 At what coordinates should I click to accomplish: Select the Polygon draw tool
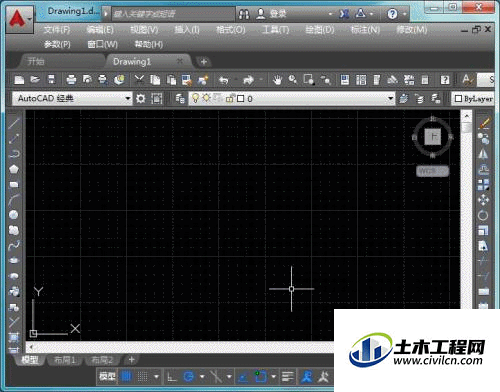pos(14,169)
